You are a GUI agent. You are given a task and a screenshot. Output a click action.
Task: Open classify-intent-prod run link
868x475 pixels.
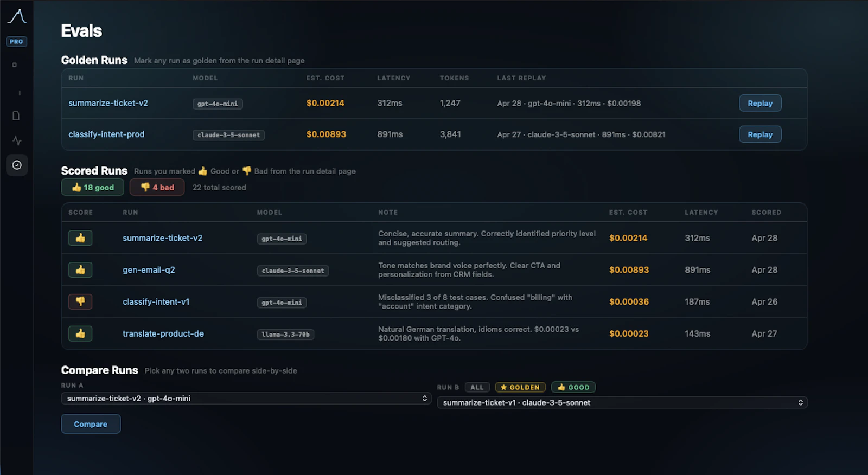point(106,134)
